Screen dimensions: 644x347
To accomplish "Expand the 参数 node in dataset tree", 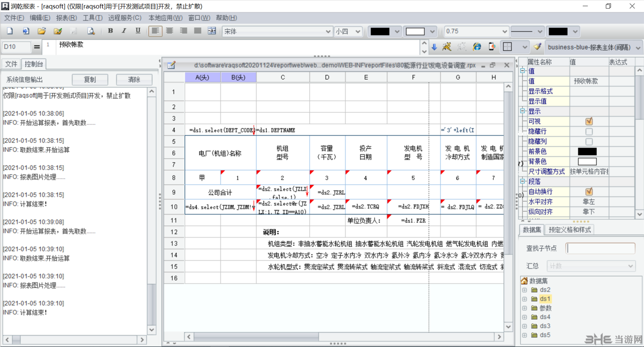I will click(524, 308).
